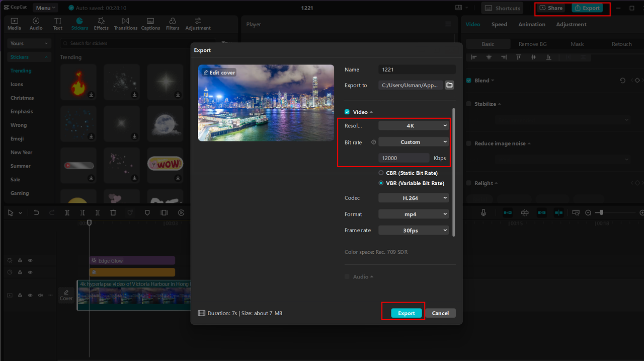Click the microphone record voiceover icon
This screenshot has width=644, height=361.
tap(484, 213)
